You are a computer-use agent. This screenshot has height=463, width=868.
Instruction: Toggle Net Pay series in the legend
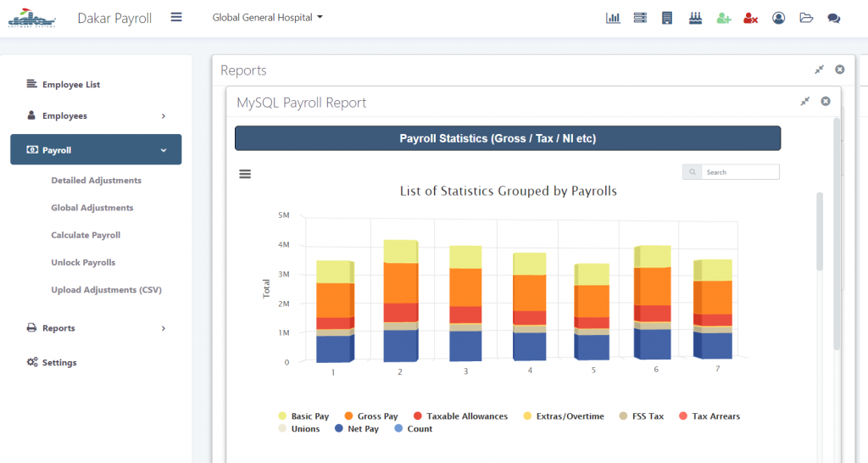[357, 429]
